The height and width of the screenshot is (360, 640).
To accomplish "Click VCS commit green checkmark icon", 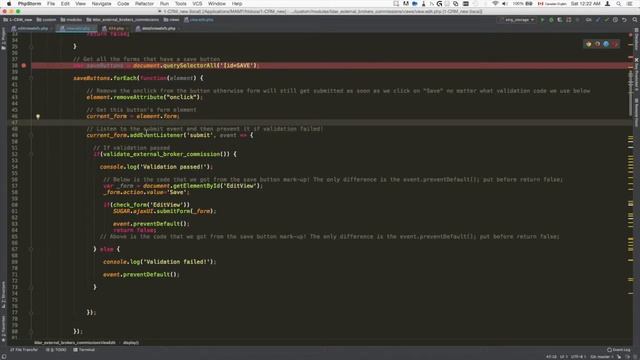I will pyautogui.click(x=607, y=20).
